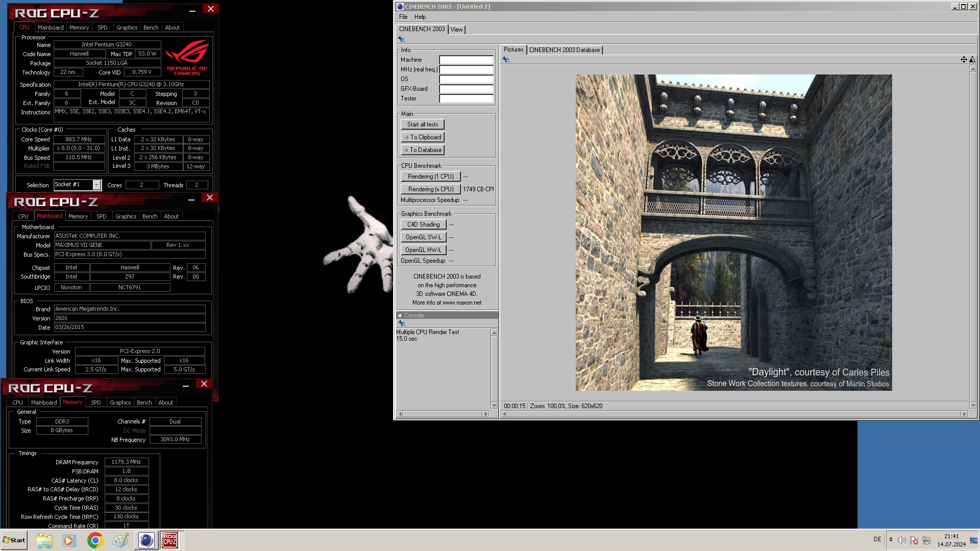Collapse the Console panel header square
The height and width of the screenshot is (551, 980).
tap(400, 315)
